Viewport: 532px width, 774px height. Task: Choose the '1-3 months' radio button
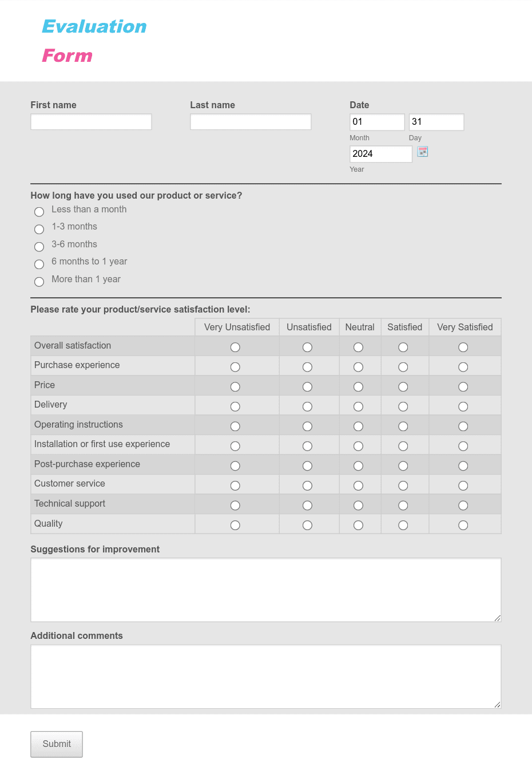[39, 230]
